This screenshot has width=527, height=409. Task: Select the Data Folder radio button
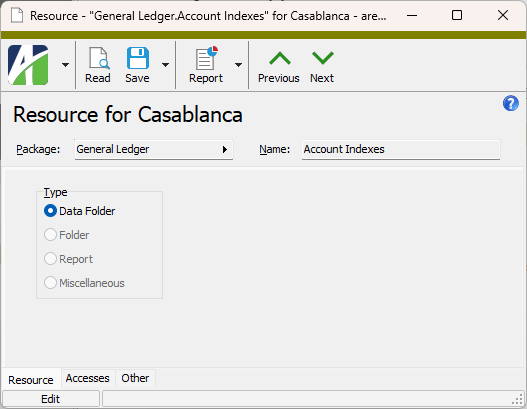point(50,211)
